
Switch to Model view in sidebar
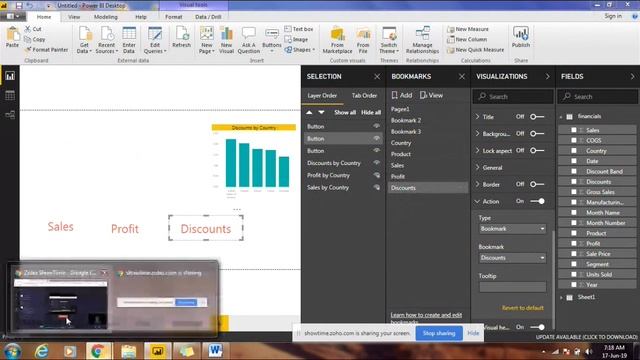pos(10,115)
